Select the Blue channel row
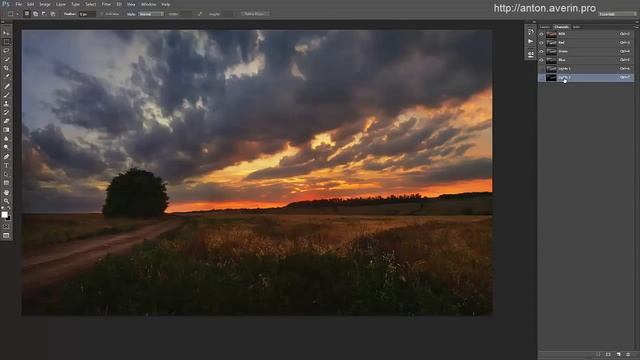This screenshot has width=640, height=360. pos(586,60)
